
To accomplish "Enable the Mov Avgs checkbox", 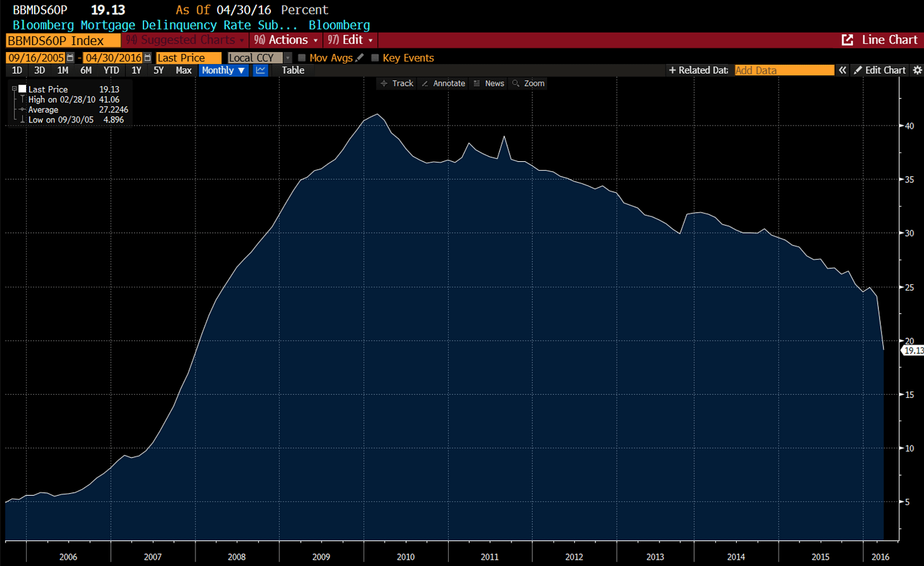I will pos(301,58).
